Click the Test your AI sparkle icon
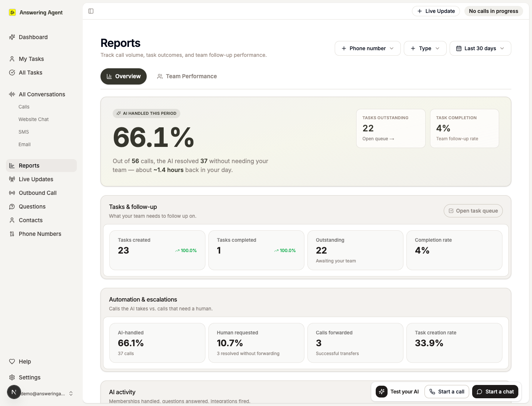This screenshot has width=532, height=406. [382, 392]
